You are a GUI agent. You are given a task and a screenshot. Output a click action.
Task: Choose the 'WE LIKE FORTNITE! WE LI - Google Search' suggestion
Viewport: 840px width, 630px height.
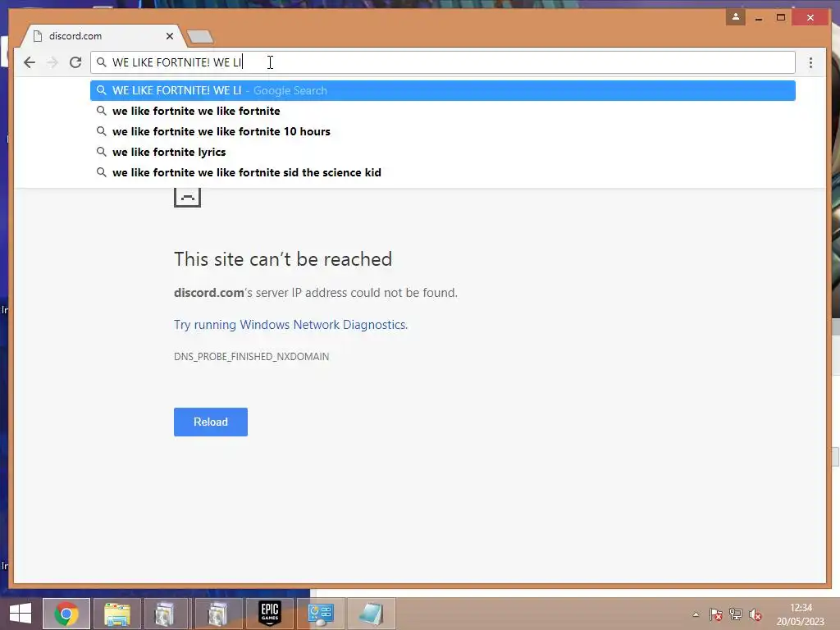(x=442, y=90)
